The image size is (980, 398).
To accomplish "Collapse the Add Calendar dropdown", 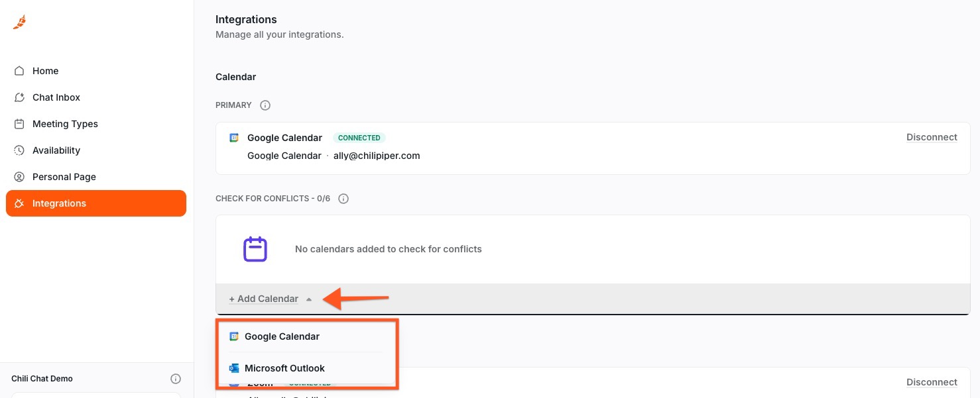I will tap(264, 299).
